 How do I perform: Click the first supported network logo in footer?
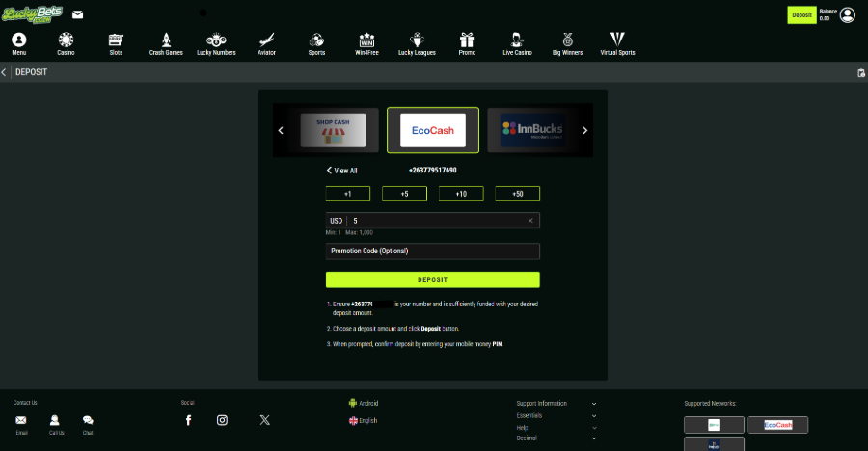[x=714, y=425]
